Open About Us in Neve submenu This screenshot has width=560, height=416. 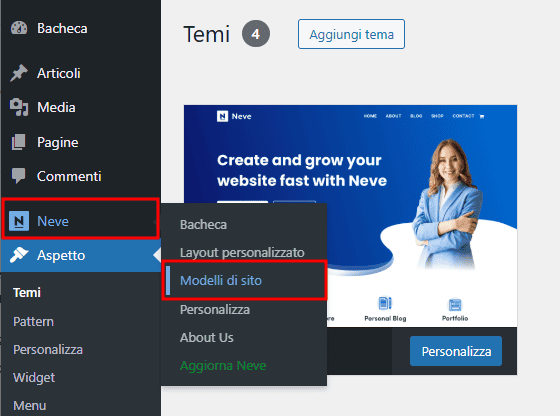[x=206, y=337]
